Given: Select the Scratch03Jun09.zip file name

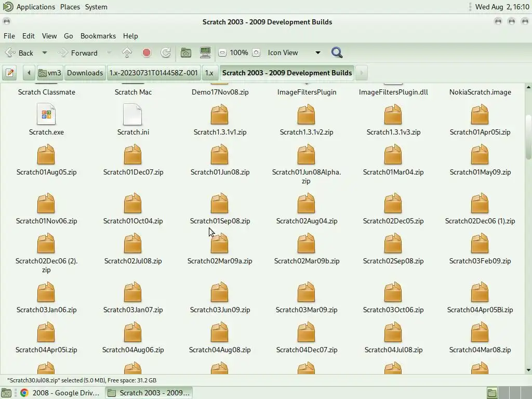Looking at the screenshot, I should 220,310.
